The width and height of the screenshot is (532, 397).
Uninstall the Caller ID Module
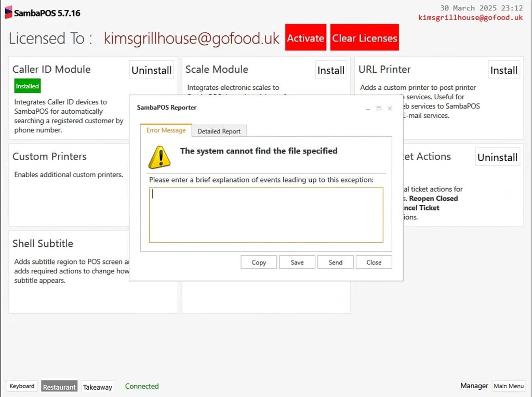point(151,69)
